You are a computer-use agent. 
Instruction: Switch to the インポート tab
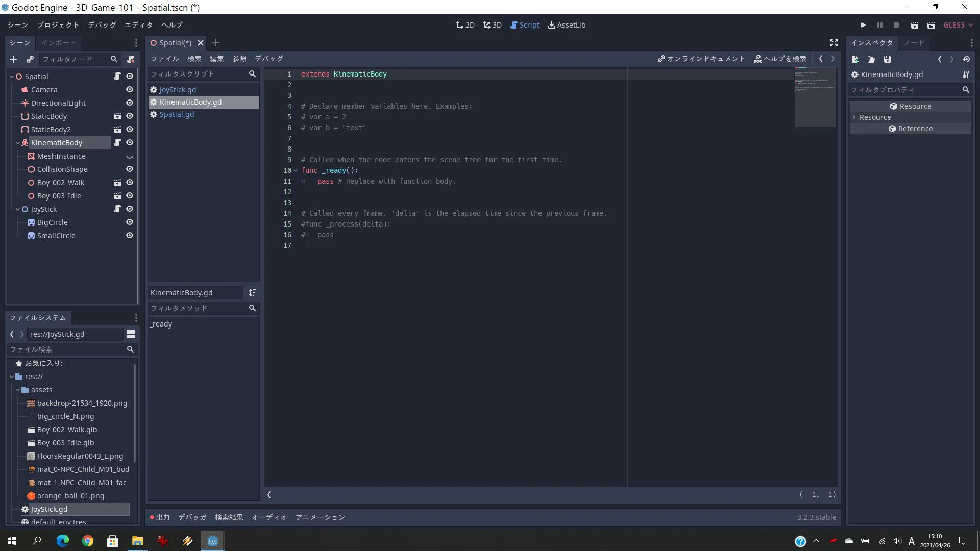(x=58, y=43)
